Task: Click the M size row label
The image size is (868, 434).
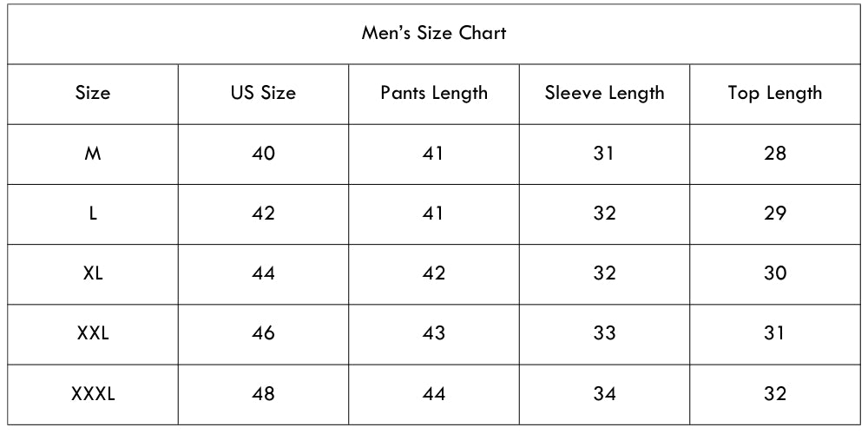Action: 93,154
